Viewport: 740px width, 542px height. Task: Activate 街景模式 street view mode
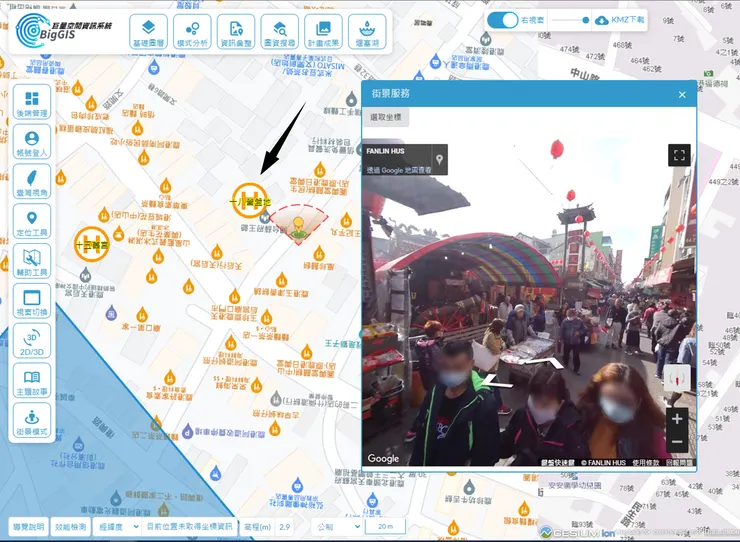(32, 420)
